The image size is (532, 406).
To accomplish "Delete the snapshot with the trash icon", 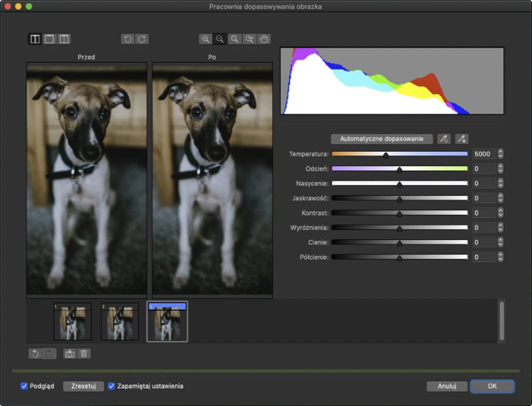I will (x=84, y=354).
